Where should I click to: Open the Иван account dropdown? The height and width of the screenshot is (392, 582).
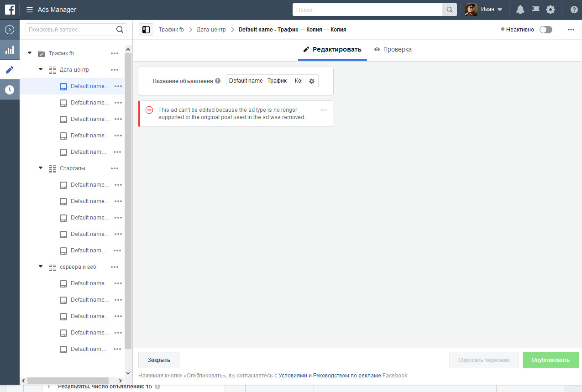pos(492,10)
